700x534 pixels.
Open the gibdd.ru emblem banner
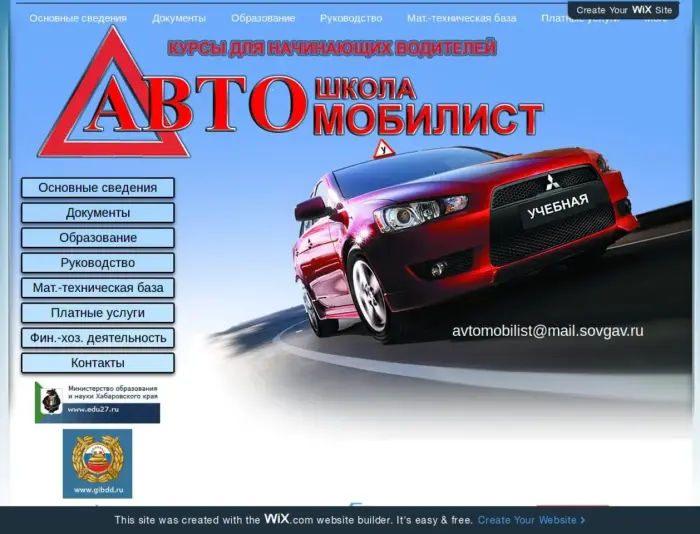click(97, 464)
